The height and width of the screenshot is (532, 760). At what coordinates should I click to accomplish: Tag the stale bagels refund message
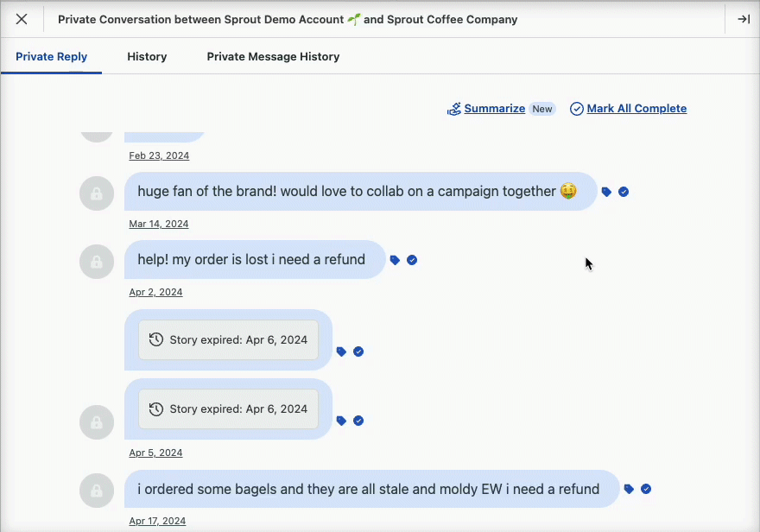pos(629,489)
